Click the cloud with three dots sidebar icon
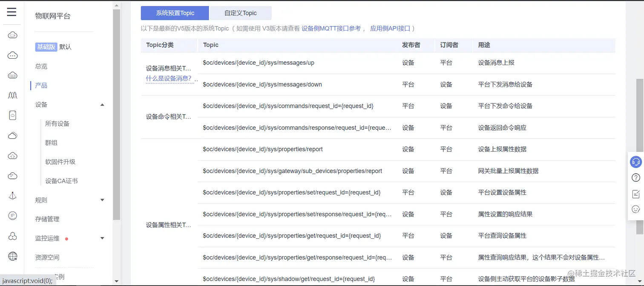This screenshot has width=644, height=286. pyautogui.click(x=13, y=55)
